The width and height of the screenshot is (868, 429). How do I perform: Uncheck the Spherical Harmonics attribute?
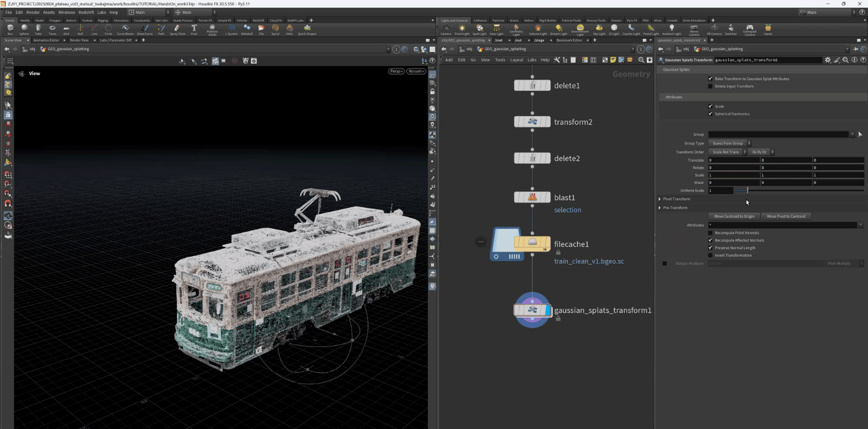[710, 114]
